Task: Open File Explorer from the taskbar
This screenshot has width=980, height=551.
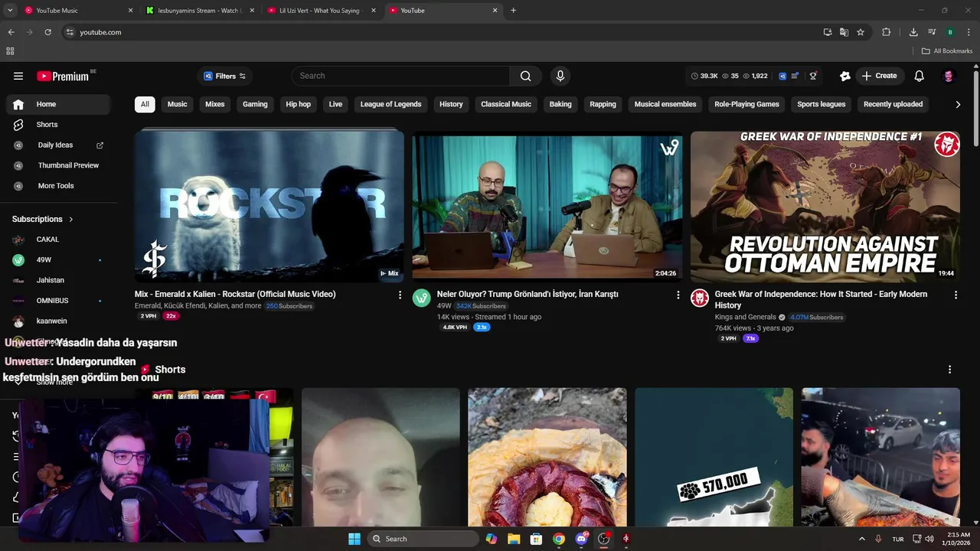Action: 514,539
